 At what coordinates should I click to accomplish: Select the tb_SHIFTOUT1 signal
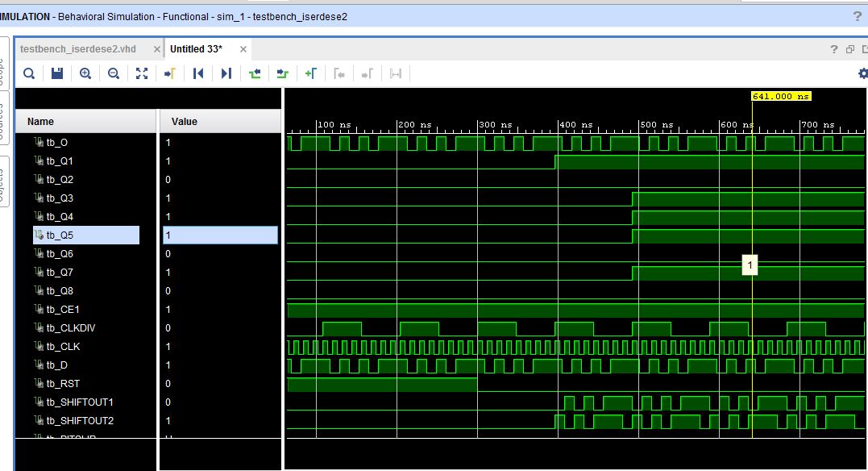[x=79, y=402]
